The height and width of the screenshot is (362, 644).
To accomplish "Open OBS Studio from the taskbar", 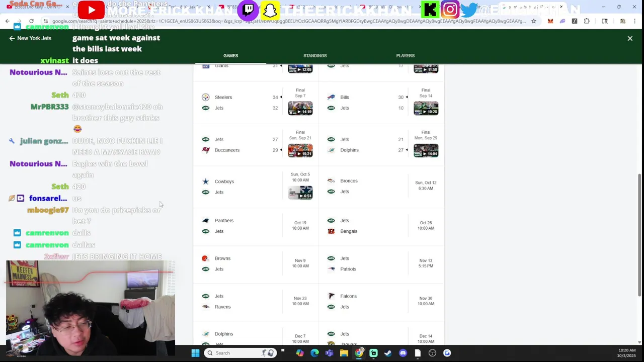I will click(x=432, y=353).
